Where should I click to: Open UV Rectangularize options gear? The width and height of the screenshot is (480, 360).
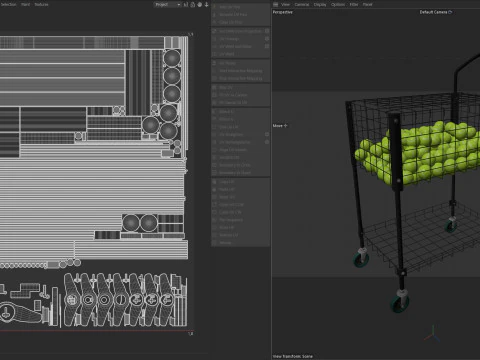[x=267, y=142]
